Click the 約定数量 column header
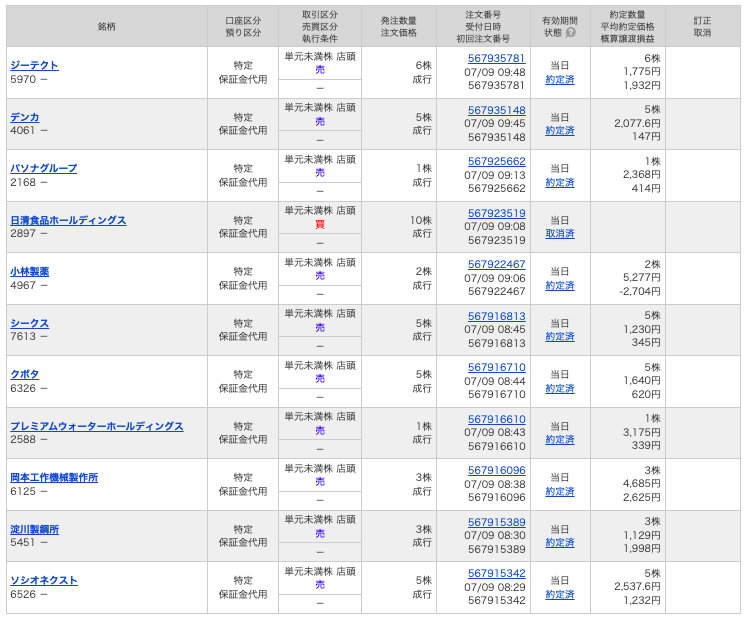This screenshot has height=618, width=747. tap(627, 26)
